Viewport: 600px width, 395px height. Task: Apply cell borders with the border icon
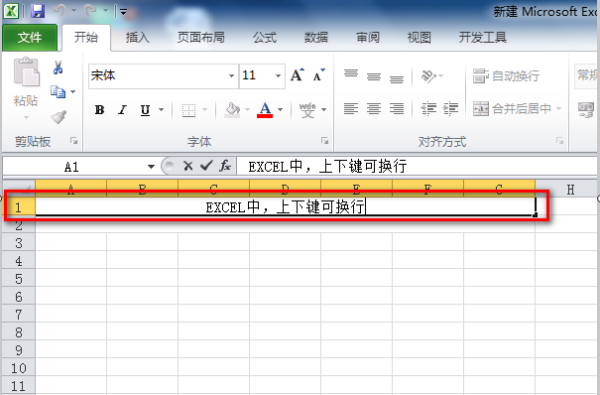189,110
